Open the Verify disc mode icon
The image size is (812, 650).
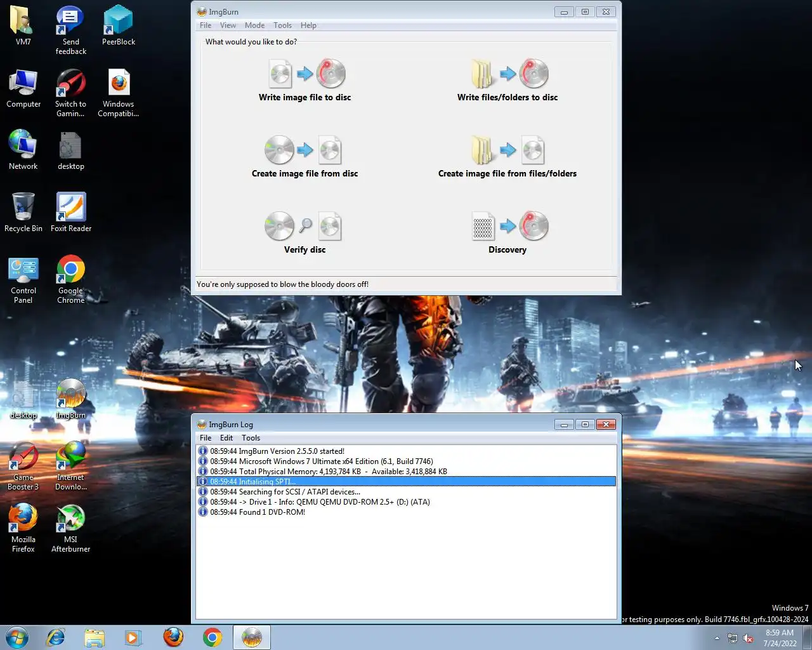(x=304, y=227)
